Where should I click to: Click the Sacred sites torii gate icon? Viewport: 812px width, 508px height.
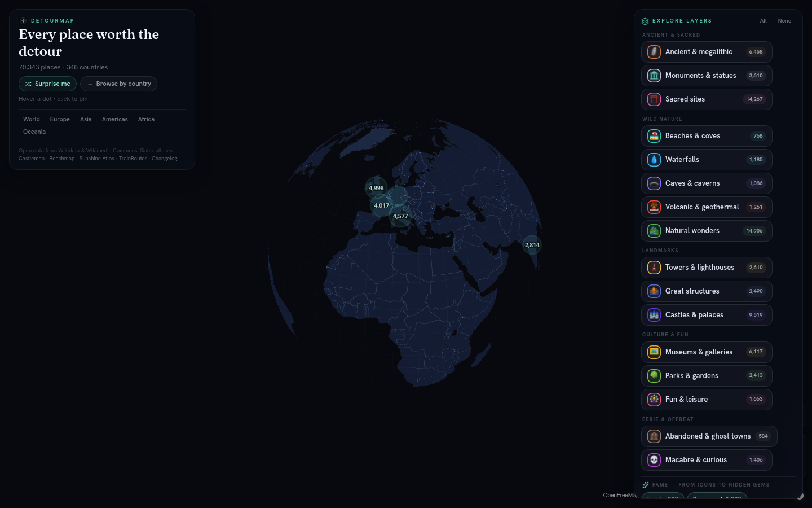654,99
